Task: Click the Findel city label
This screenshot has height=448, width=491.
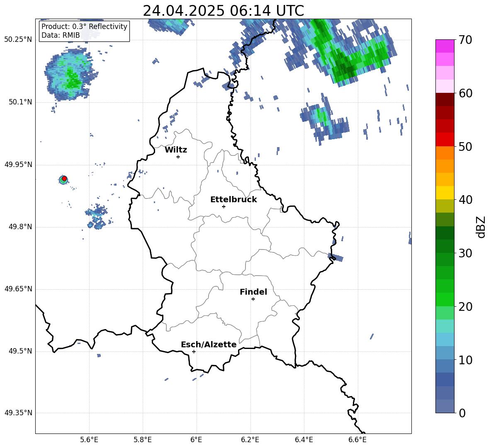Action: pos(253,292)
